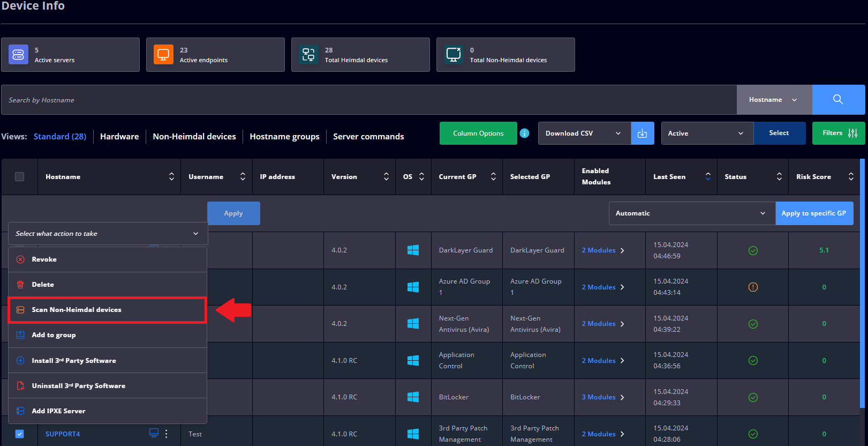Click the Apply to specific GP button
This screenshot has width=868, height=446.
(814, 213)
